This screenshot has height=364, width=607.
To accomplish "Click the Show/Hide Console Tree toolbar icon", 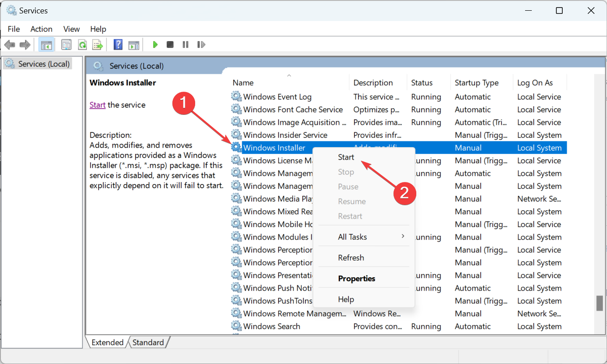I will pyautogui.click(x=46, y=45).
